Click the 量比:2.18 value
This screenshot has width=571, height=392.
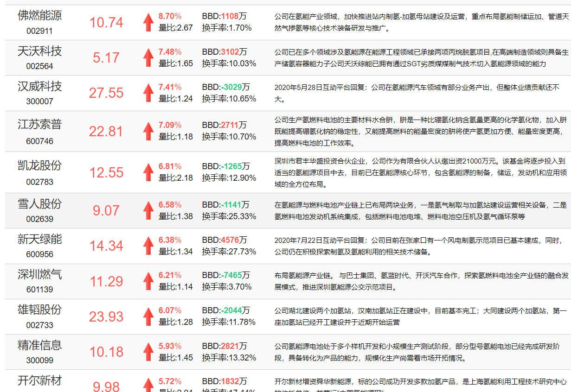click(x=176, y=178)
